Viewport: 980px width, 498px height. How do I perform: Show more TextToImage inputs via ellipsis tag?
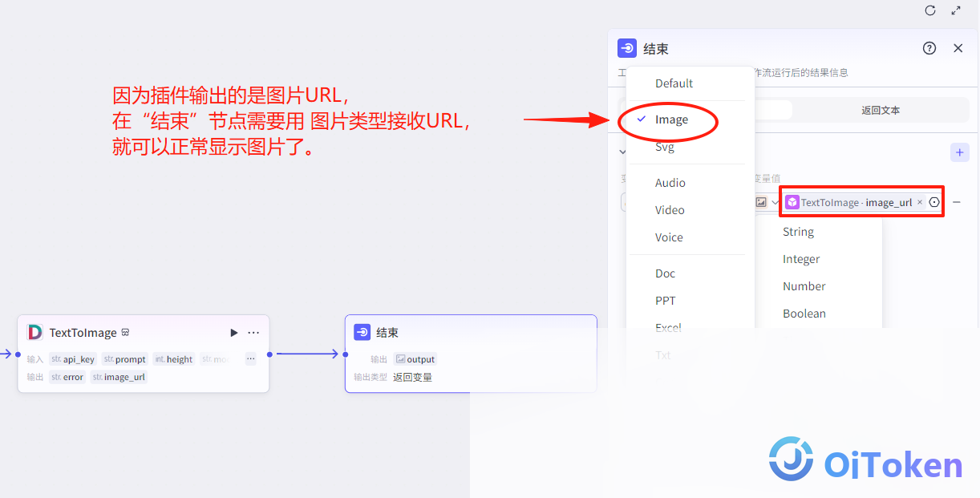[250, 359]
